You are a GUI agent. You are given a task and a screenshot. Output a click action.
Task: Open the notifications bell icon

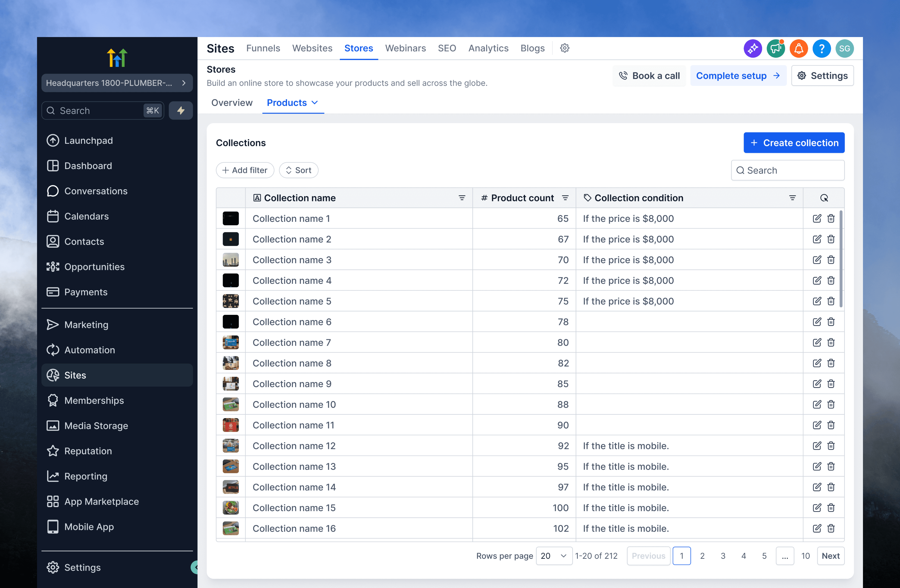click(798, 48)
